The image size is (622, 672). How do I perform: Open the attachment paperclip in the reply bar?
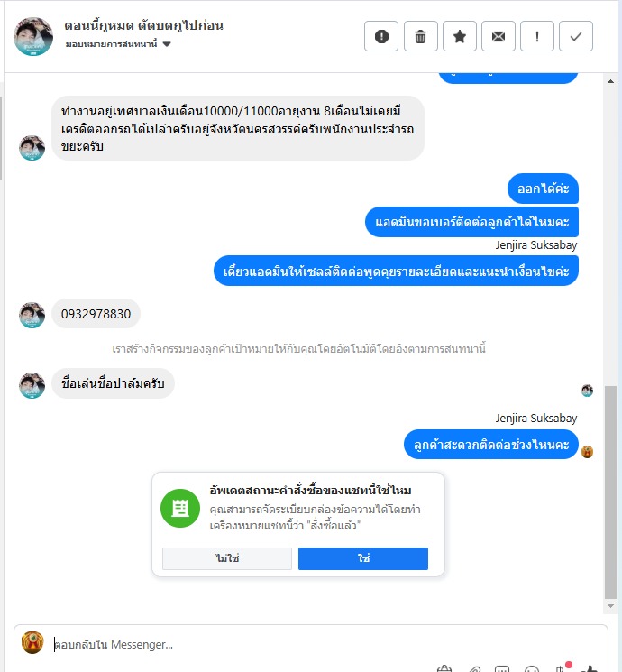473,668
